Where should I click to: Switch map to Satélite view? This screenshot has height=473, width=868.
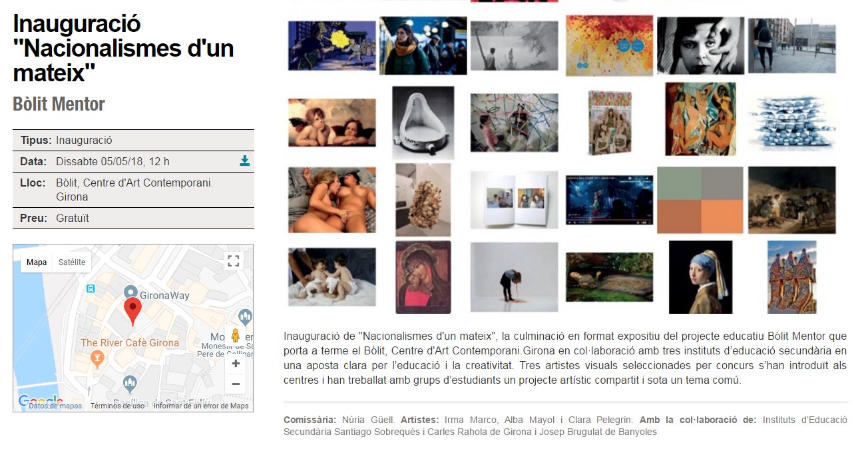point(72,262)
